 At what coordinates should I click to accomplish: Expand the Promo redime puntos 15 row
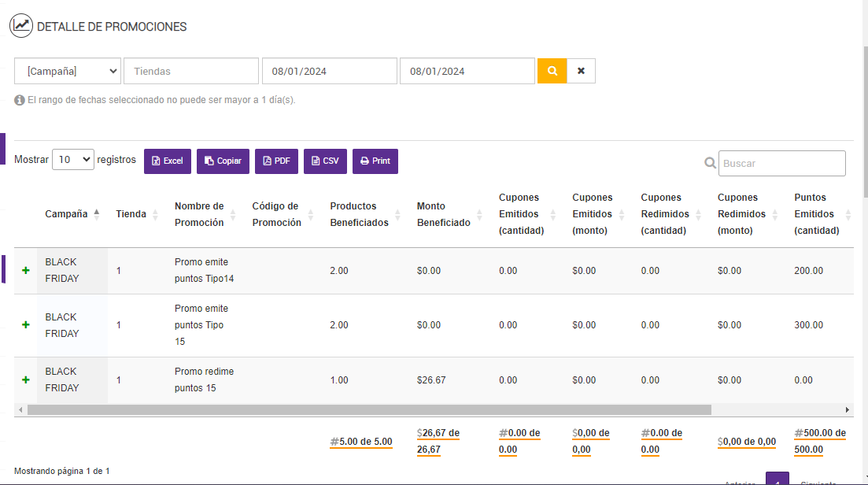point(26,379)
